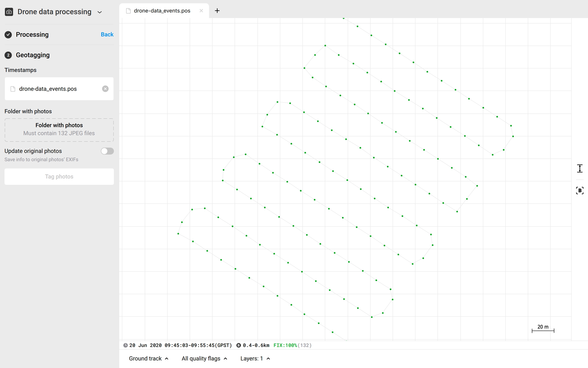
Task: Click the vertical measure ruler icon
Action: [580, 168]
